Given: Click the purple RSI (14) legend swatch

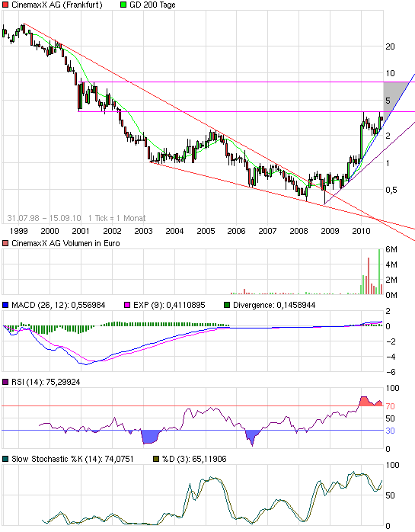Looking at the screenshot, I should click(x=5, y=382).
